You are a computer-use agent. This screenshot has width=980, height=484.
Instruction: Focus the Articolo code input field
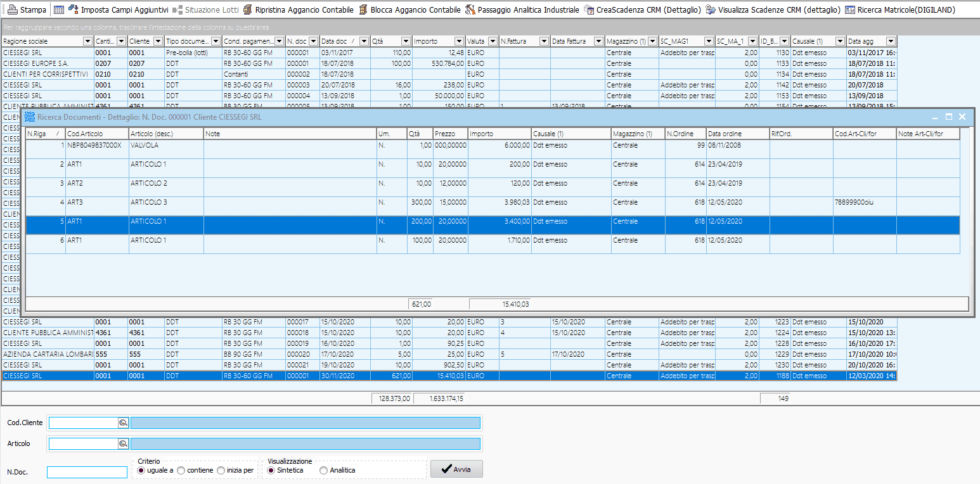click(84, 443)
